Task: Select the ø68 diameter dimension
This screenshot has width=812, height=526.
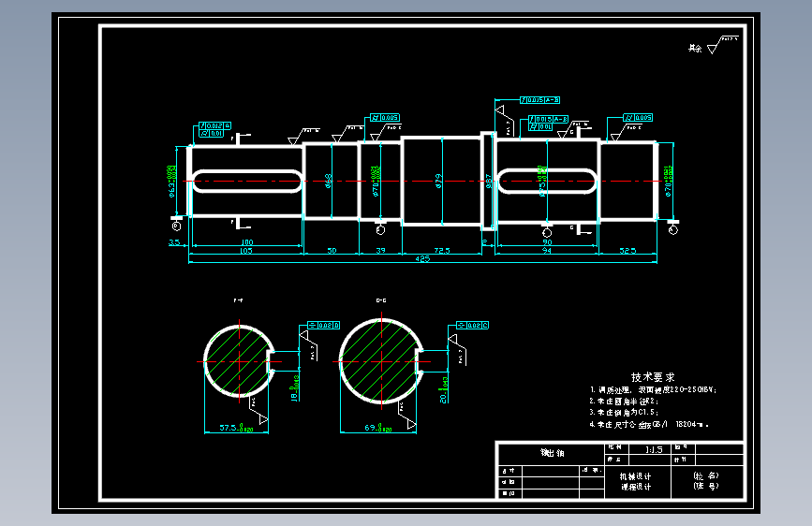Action: pyautogui.click(x=329, y=181)
